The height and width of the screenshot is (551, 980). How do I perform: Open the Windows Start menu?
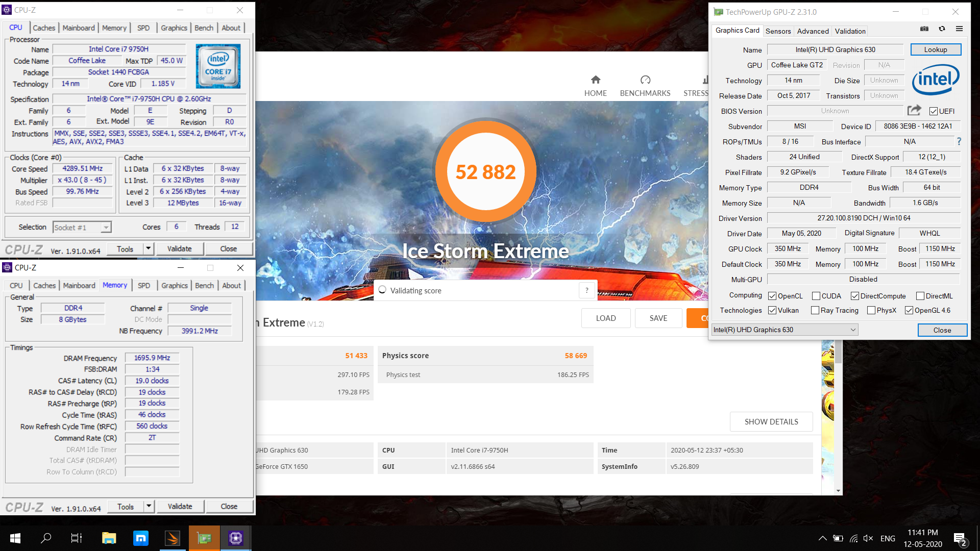(x=15, y=538)
